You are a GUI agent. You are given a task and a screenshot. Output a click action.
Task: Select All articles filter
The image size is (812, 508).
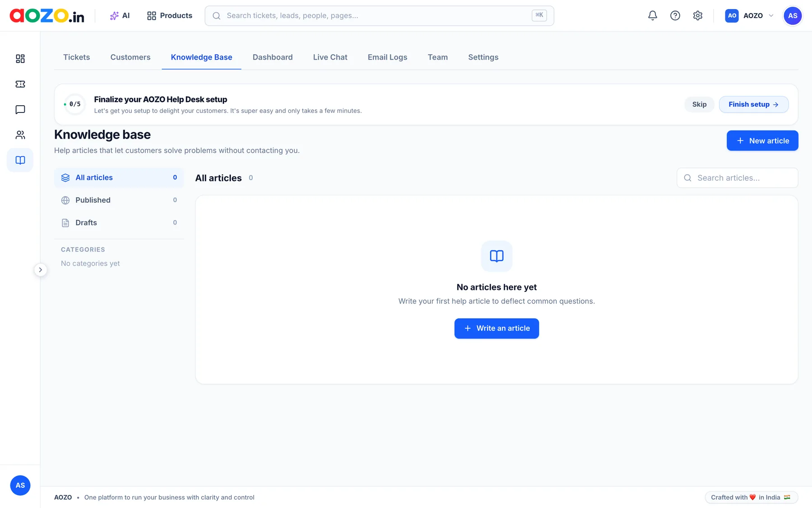click(119, 178)
